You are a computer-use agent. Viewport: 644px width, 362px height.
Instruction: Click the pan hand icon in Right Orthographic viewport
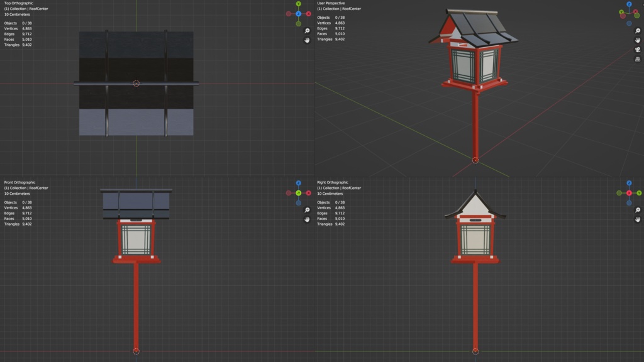638,219
